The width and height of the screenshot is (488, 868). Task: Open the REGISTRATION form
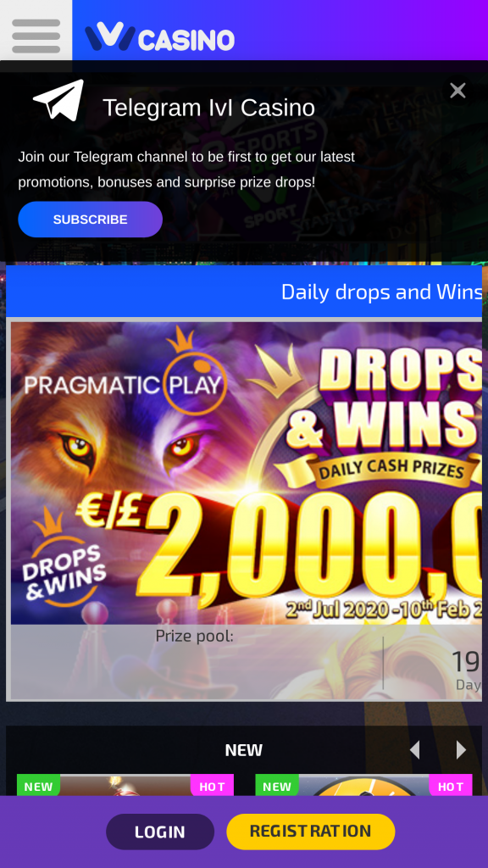pos(310,832)
